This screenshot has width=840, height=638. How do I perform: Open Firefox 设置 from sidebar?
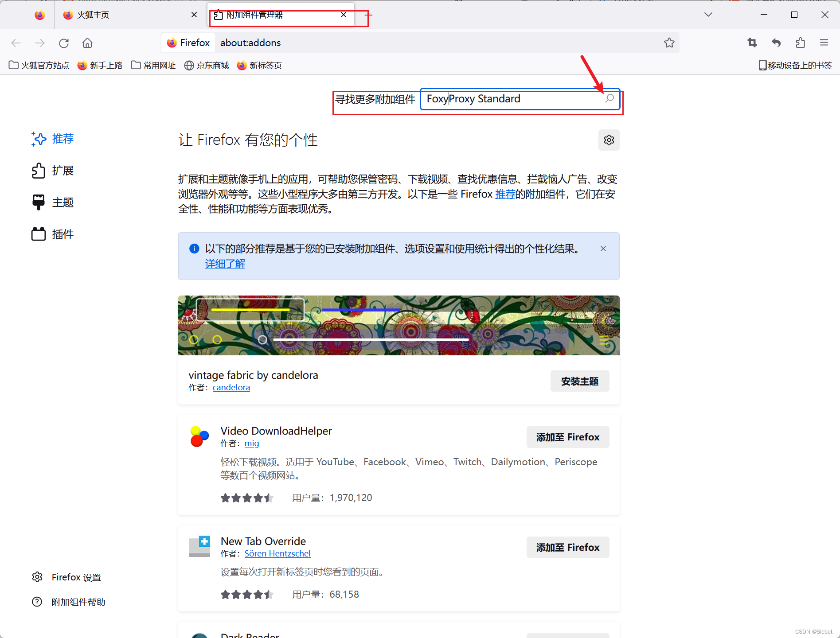66,577
